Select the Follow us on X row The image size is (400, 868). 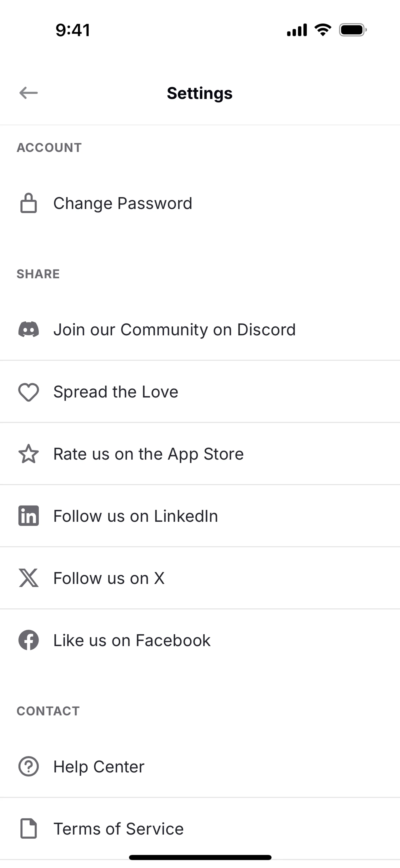(109, 578)
